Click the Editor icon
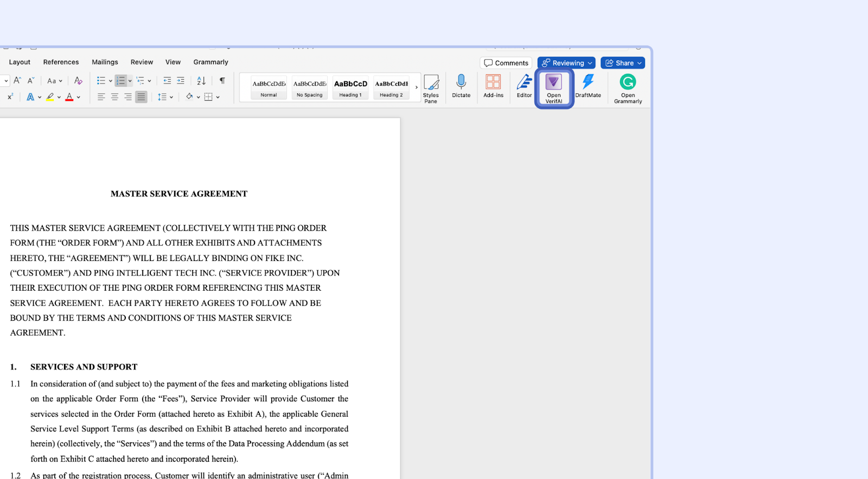Screen dimensions: 868x479 tap(524, 86)
